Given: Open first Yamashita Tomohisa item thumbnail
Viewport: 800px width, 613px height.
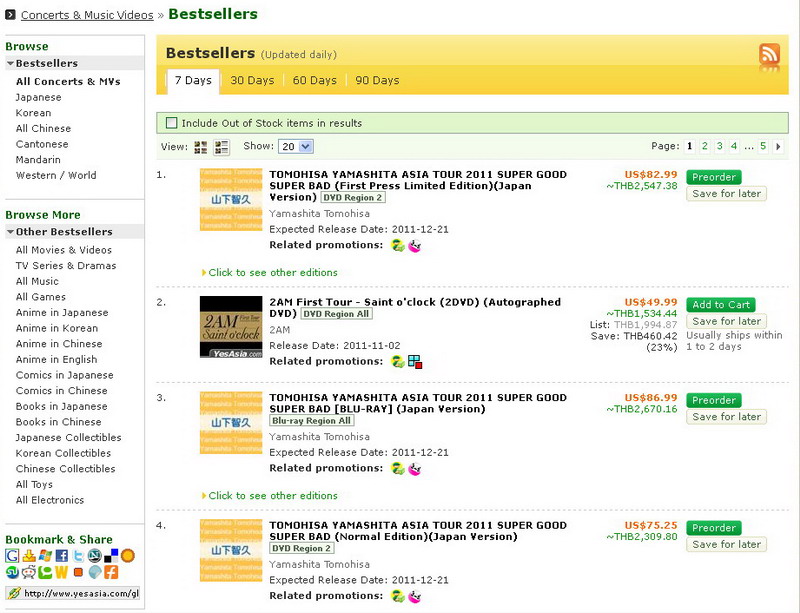Looking at the screenshot, I should (x=231, y=200).
